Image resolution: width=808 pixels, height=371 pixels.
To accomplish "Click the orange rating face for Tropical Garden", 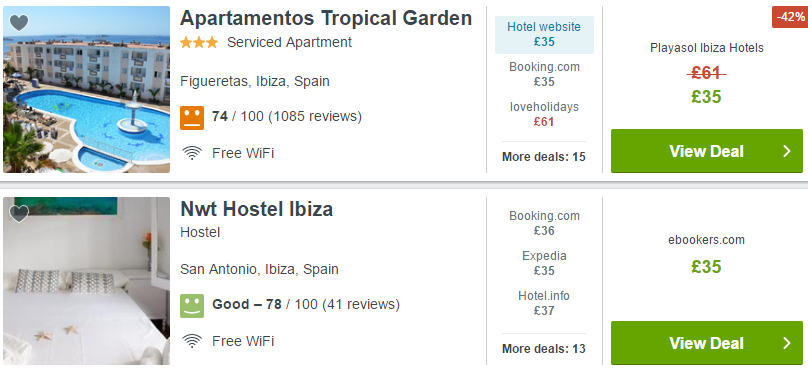I will (192, 117).
